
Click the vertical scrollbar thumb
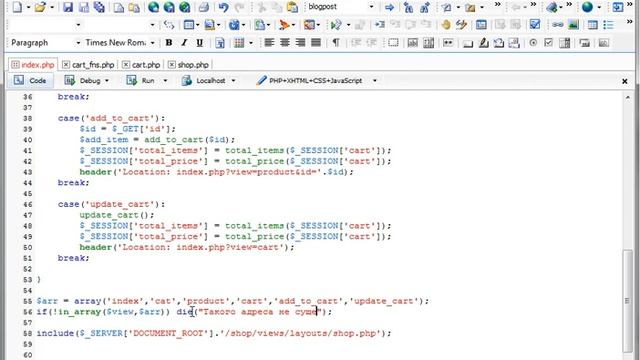[627, 301]
